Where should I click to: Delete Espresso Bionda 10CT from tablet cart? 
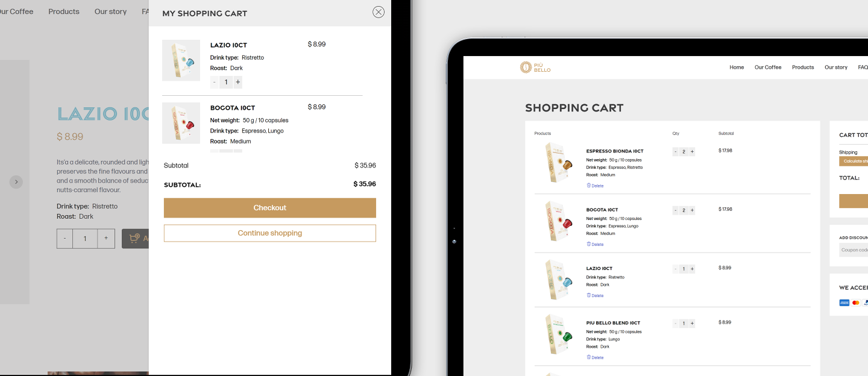(x=595, y=186)
